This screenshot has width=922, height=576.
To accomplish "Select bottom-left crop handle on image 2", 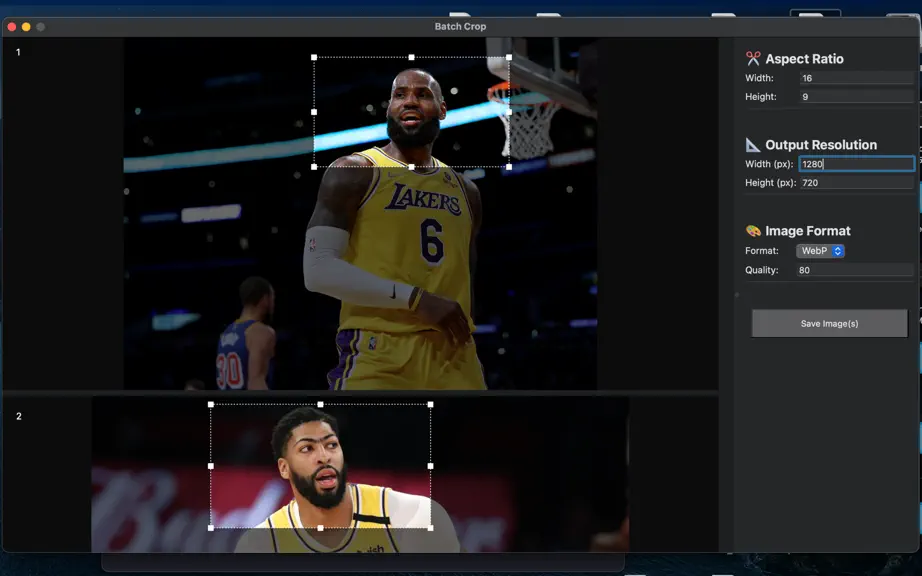I will [x=211, y=528].
